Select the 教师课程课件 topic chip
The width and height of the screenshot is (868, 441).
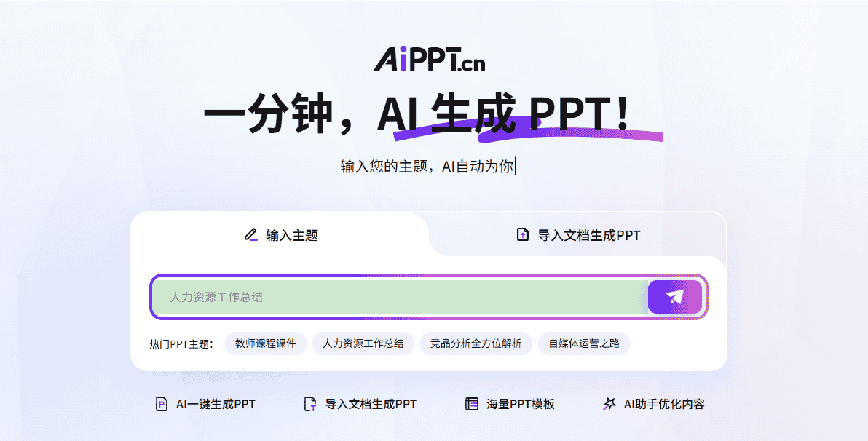pyautogui.click(x=266, y=343)
